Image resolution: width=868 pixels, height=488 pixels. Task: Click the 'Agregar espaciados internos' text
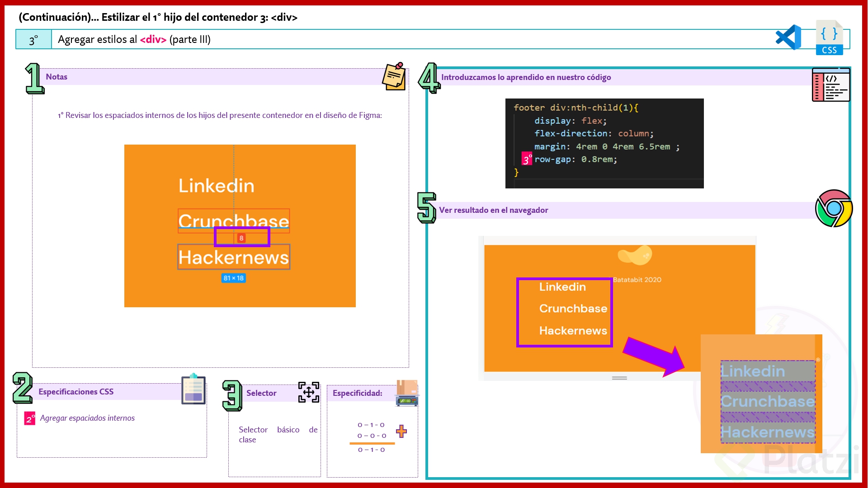[x=87, y=418]
